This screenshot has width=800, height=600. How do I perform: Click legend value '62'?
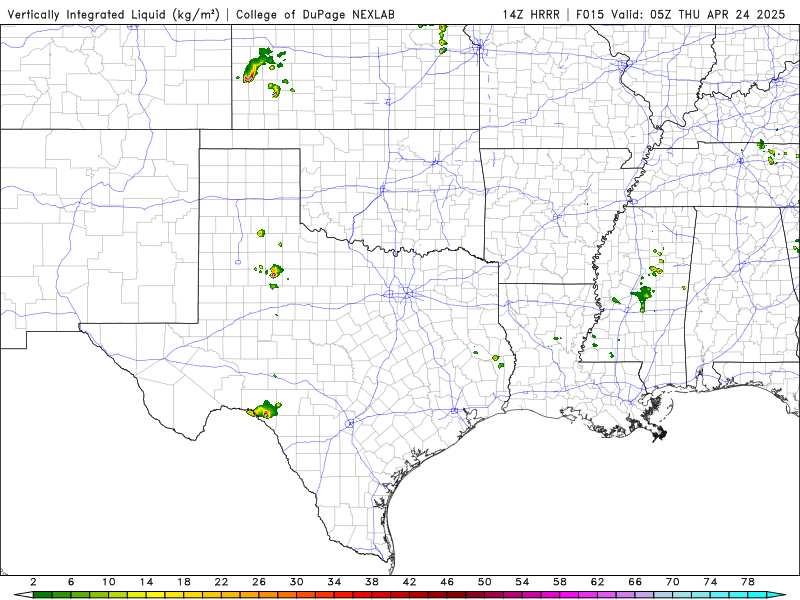pos(597,582)
